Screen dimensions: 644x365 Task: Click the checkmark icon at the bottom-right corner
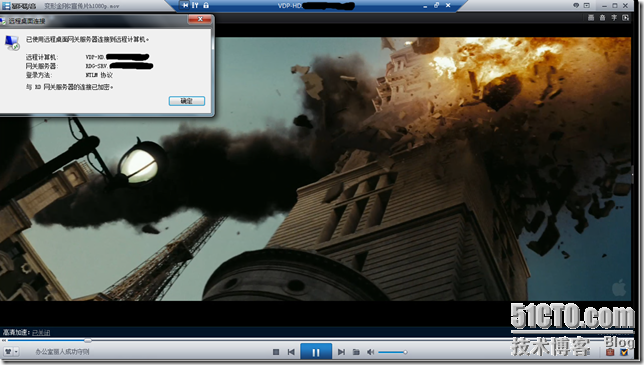coord(624,352)
